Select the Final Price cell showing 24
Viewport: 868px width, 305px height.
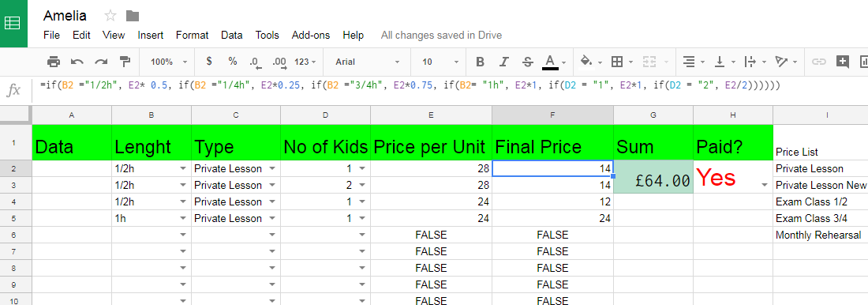(x=552, y=219)
